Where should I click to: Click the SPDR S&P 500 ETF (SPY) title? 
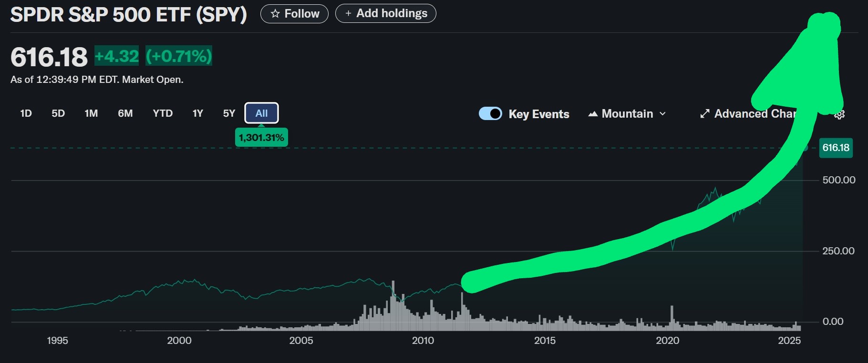(129, 14)
